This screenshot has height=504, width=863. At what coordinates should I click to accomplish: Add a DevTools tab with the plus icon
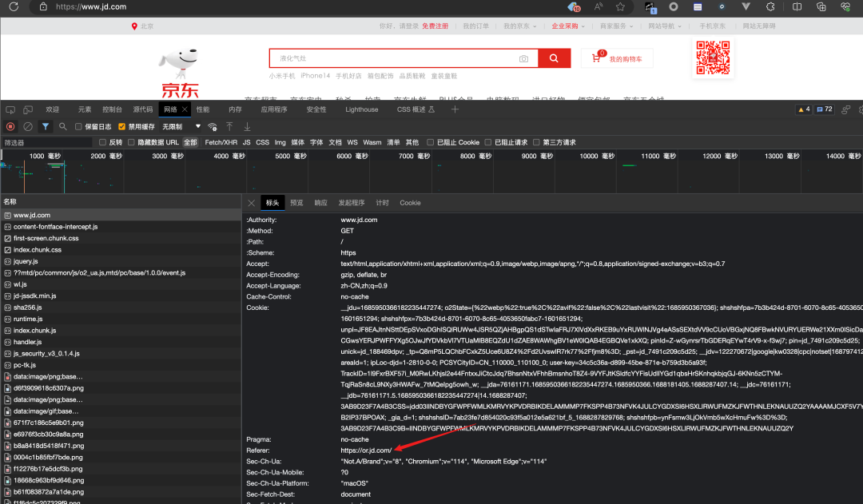(x=455, y=109)
